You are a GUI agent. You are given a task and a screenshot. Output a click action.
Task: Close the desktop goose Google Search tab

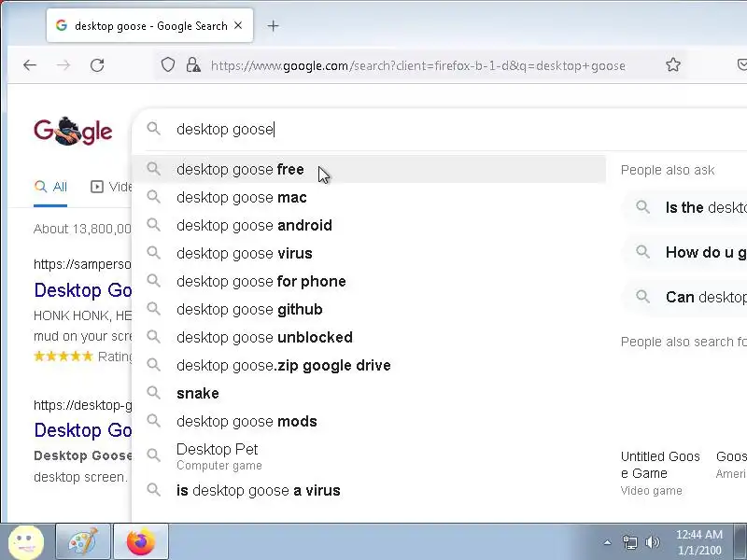tap(238, 26)
